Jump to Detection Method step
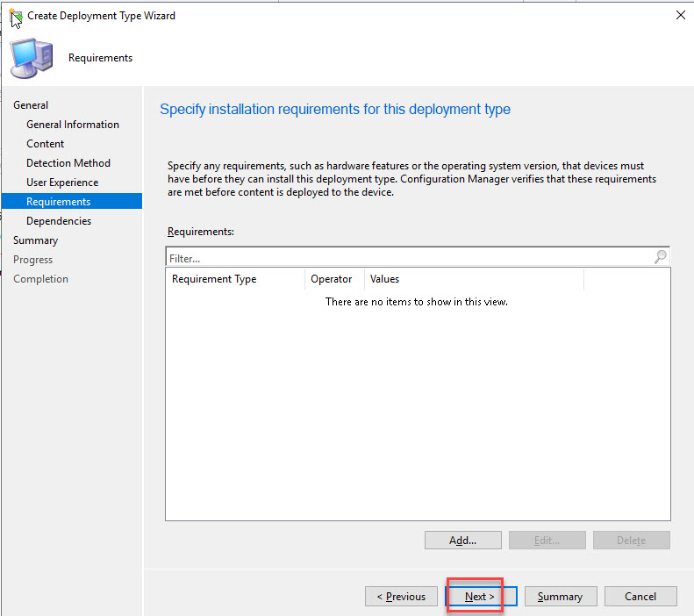This screenshot has width=694, height=616. point(68,163)
